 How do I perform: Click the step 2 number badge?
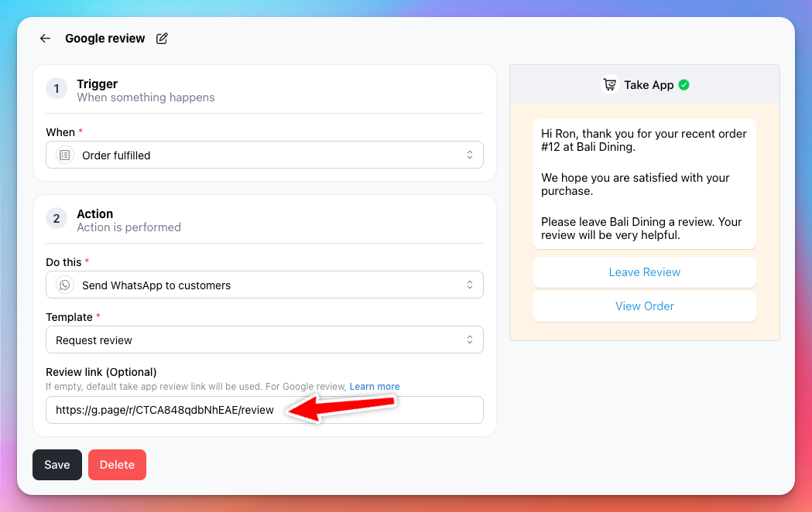pos(57,218)
